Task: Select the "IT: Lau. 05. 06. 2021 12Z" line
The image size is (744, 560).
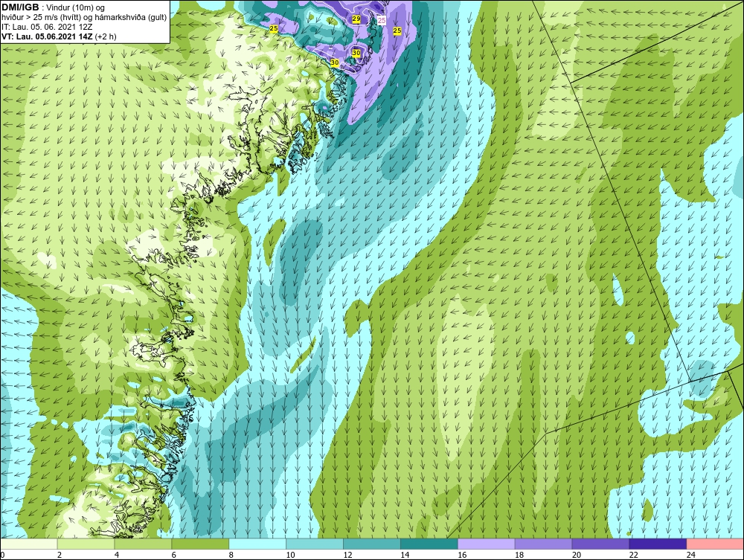Action: [47, 27]
